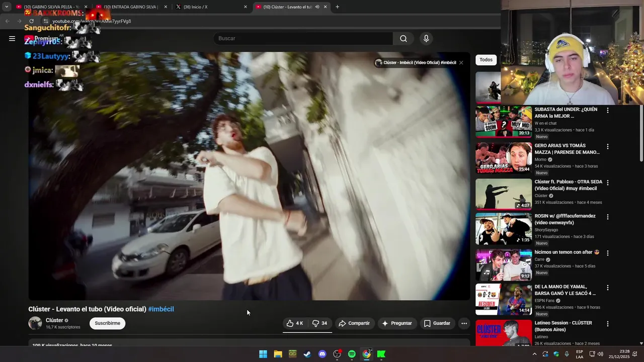Go forward in browser history

19,21
